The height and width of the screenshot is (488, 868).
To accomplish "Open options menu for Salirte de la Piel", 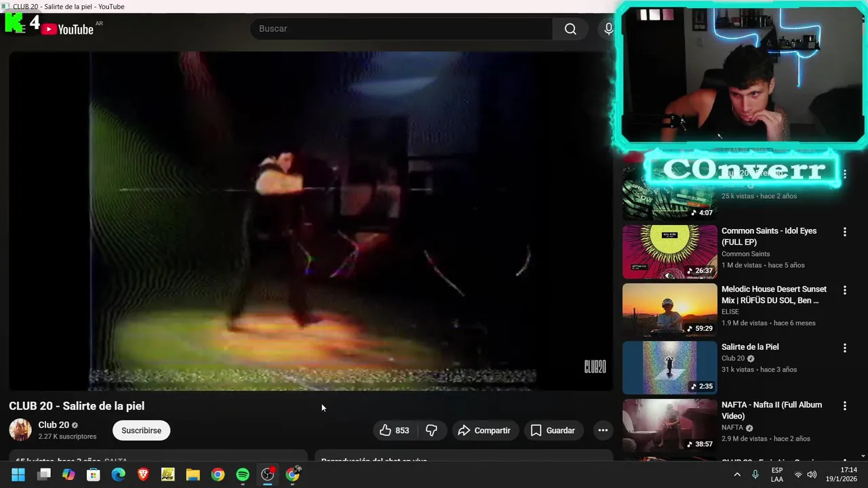I will [844, 348].
